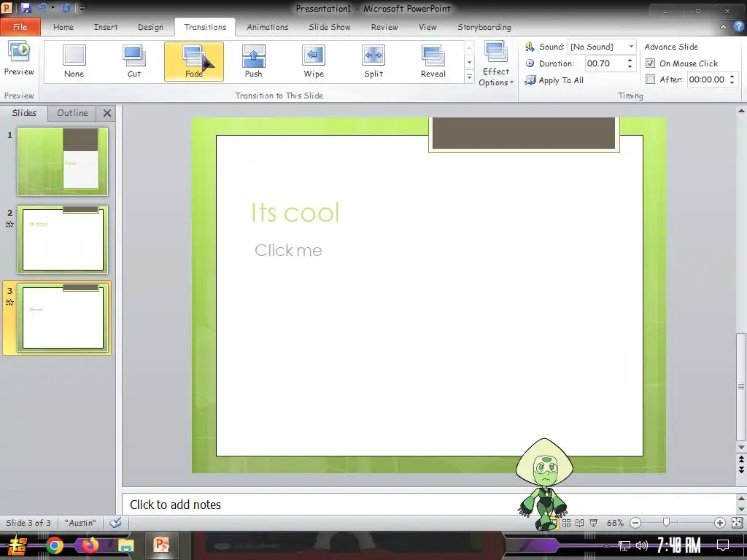
Task: Select the Cut transition
Action: click(134, 61)
